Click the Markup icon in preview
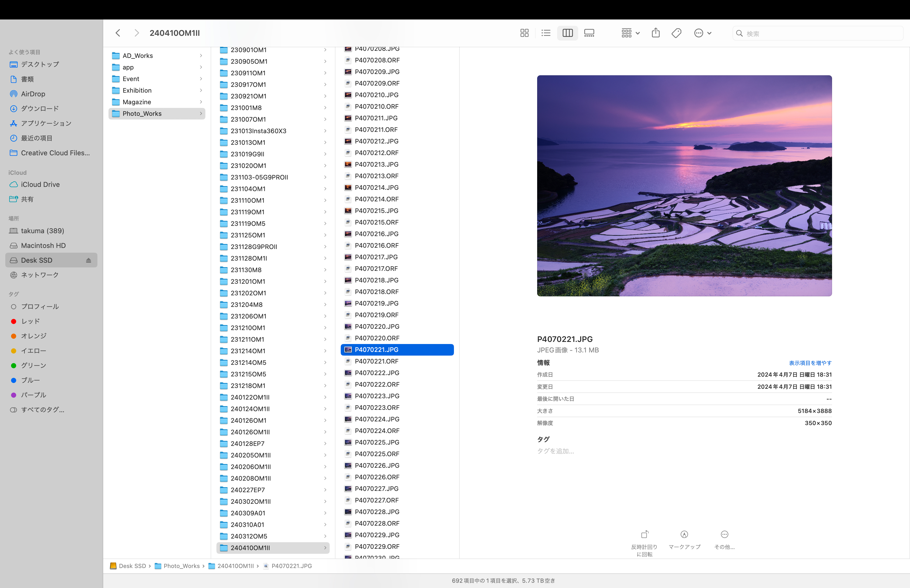 click(x=684, y=535)
